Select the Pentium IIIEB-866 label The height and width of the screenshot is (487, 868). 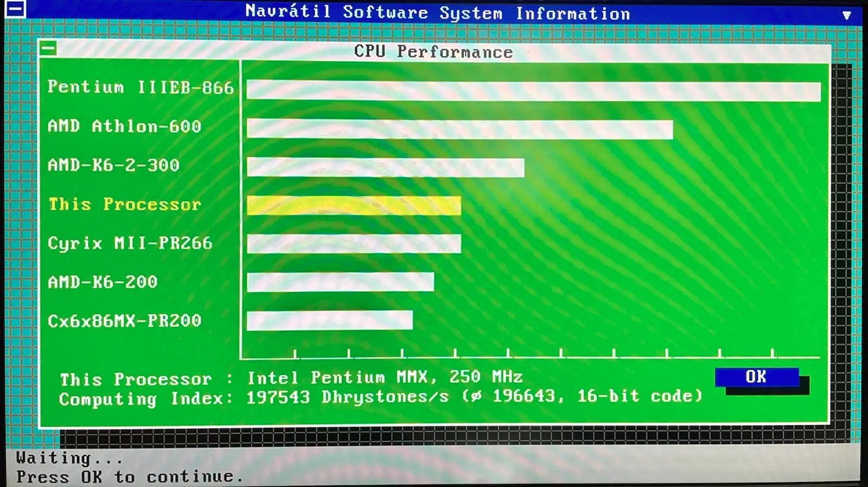point(141,87)
